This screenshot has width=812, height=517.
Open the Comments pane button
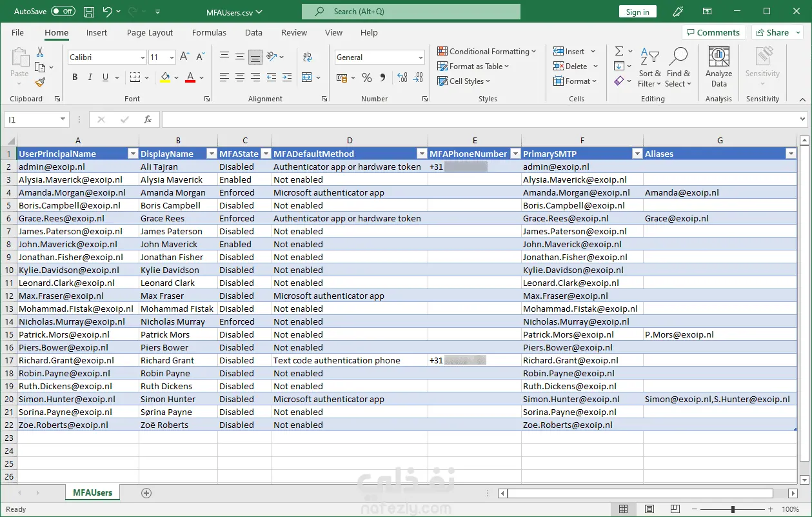coord(713,32)
